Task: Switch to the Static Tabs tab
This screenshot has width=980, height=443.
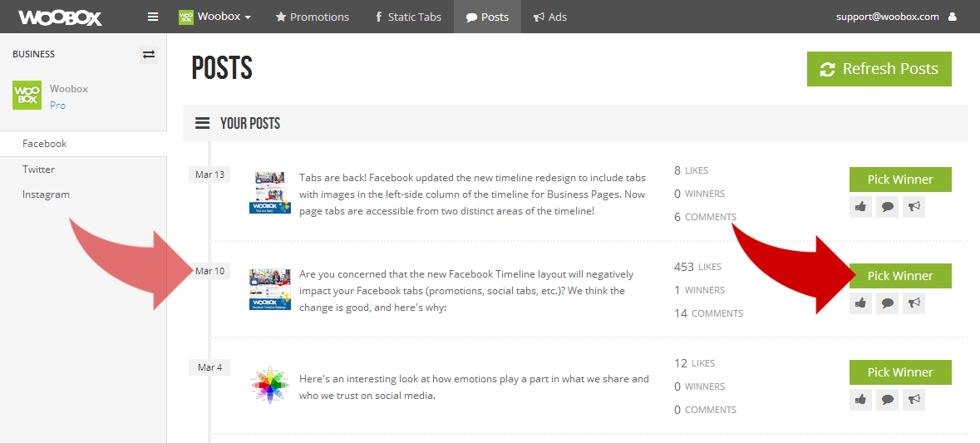Action: click(408, 17)
